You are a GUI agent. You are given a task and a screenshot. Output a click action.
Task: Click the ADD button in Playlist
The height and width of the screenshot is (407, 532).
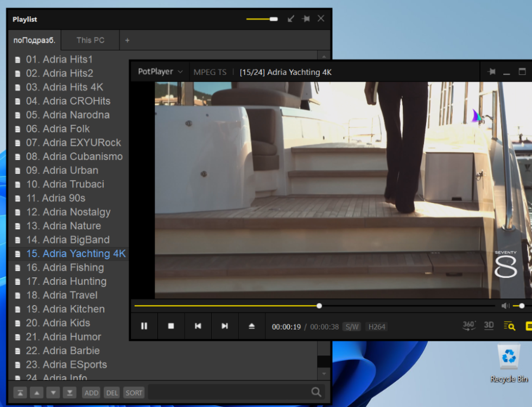91,393
